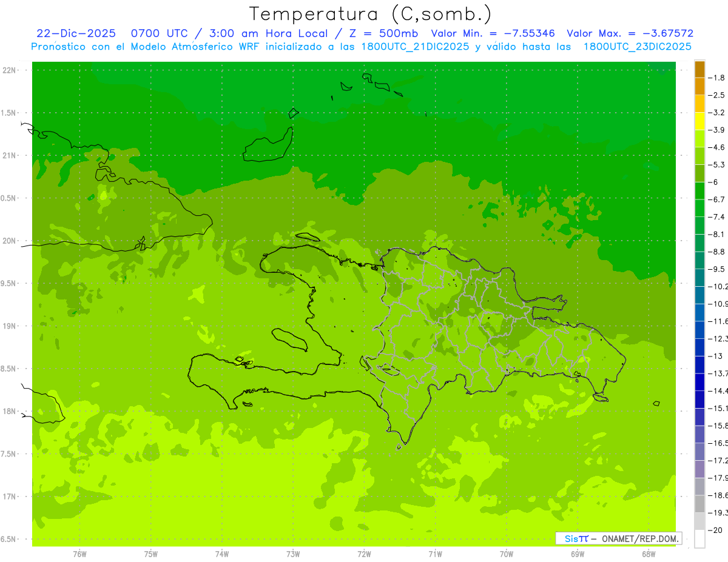Image resolution: width=728 pixels, height=562 pixels.
Task: Click the 73W longitude axis label
Action: 293,554
